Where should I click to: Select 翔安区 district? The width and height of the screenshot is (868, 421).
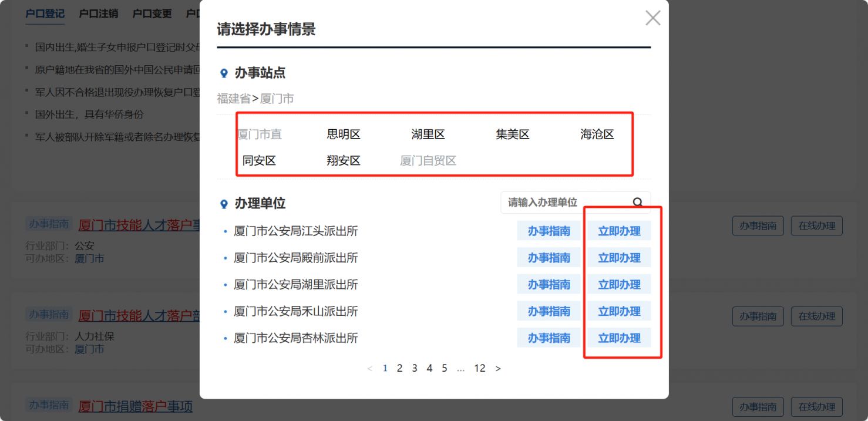[344, 161]
